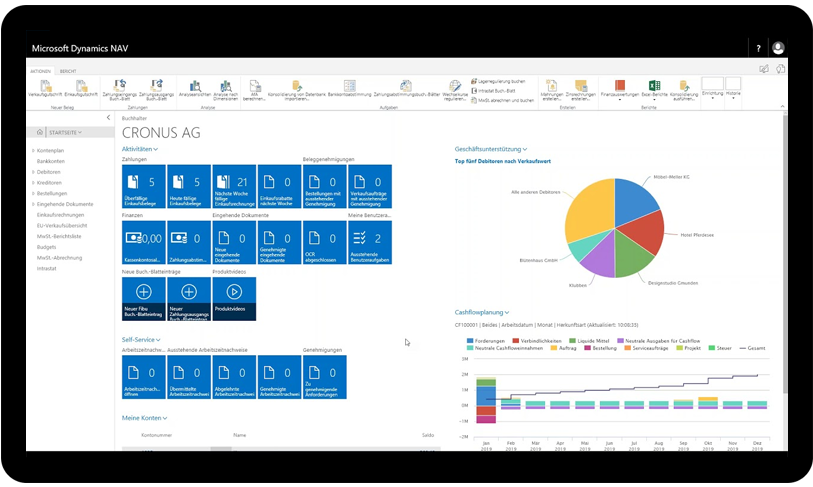Open Zahlungsabstimmungsbuch.-Blätter

[x=406, y=89]
